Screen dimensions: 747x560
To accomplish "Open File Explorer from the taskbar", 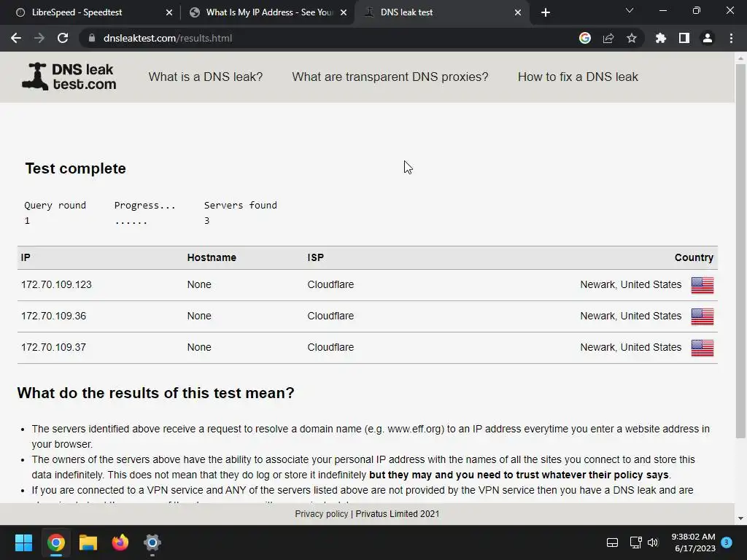I will click(88, 542).
